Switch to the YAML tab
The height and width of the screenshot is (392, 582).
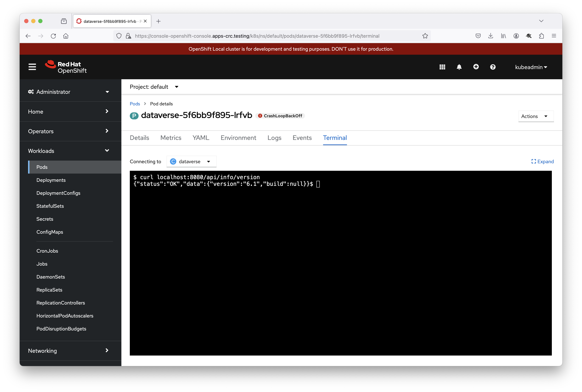tap(201, 138)
